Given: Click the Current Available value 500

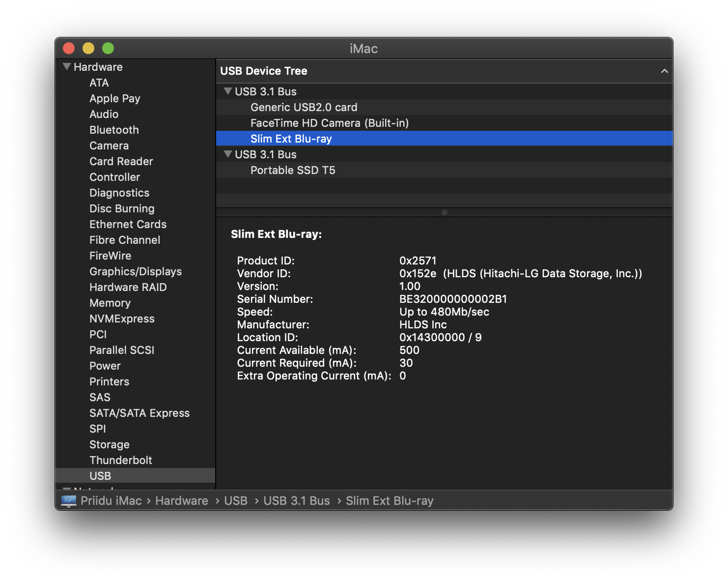Looking at the screenshot, I should point(409,350).
